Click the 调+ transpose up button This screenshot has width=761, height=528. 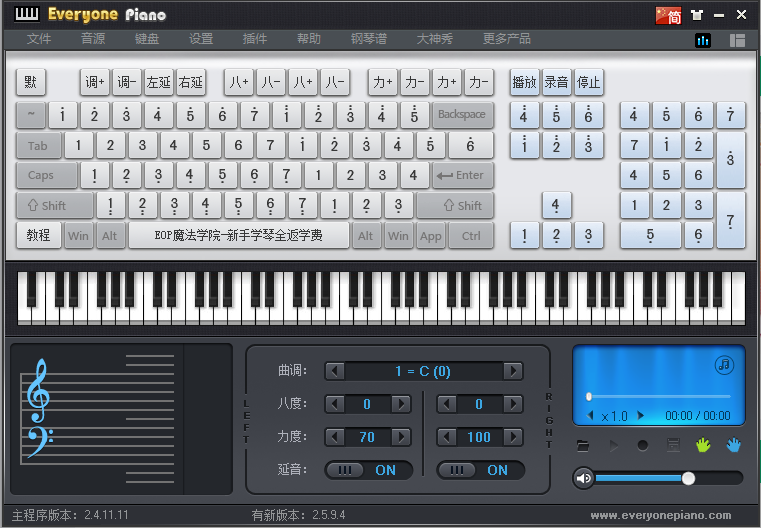coord(95,82)
